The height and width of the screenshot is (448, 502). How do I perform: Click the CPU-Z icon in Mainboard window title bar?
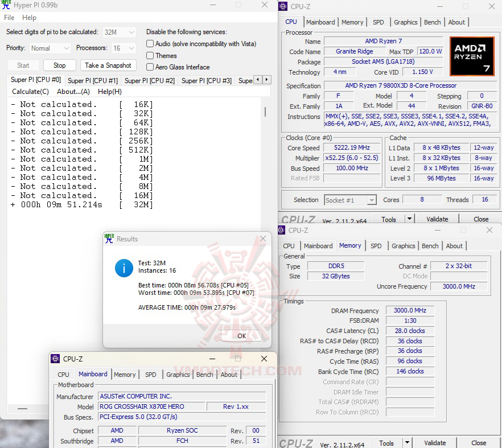[x=55, y=359]
